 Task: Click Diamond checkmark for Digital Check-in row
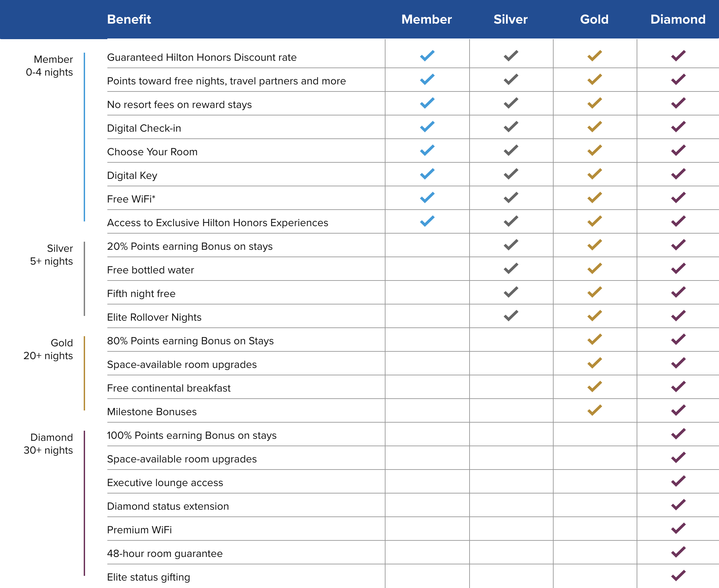click(x=678, y=127)
